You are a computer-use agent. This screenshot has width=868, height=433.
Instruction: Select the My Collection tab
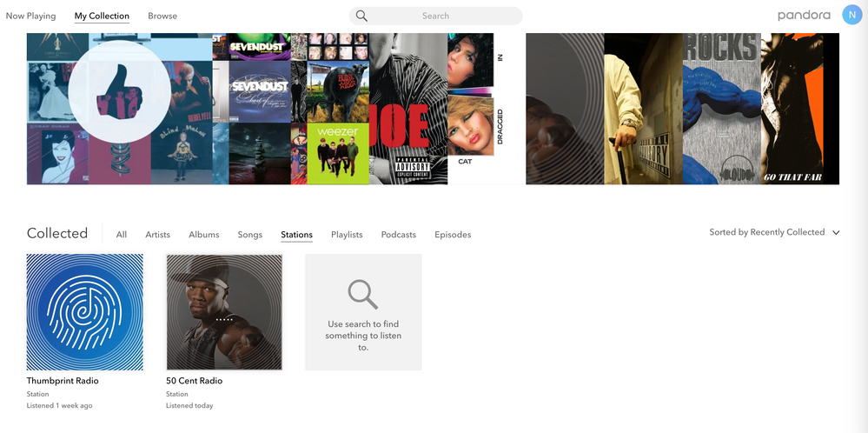click(102, 16)
